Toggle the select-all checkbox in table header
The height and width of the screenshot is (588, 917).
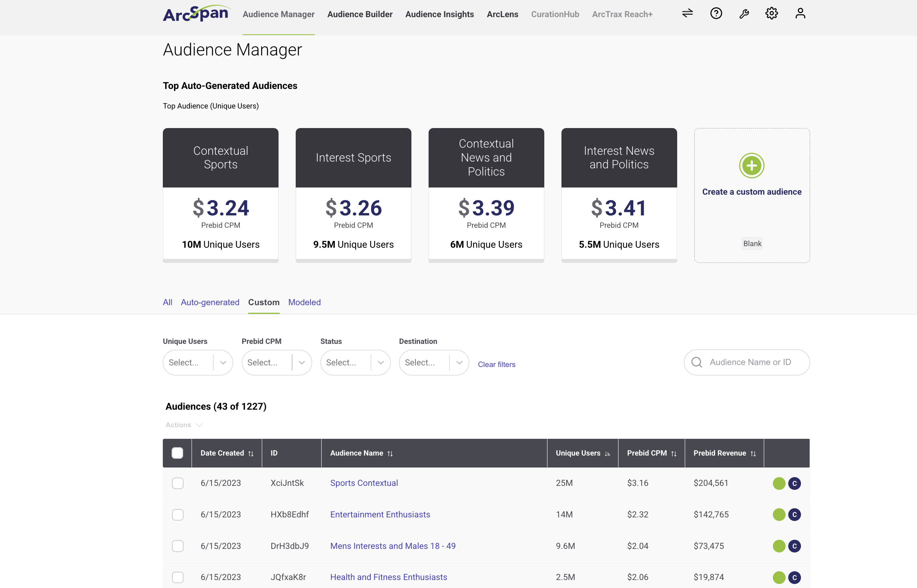pos(177,453)
